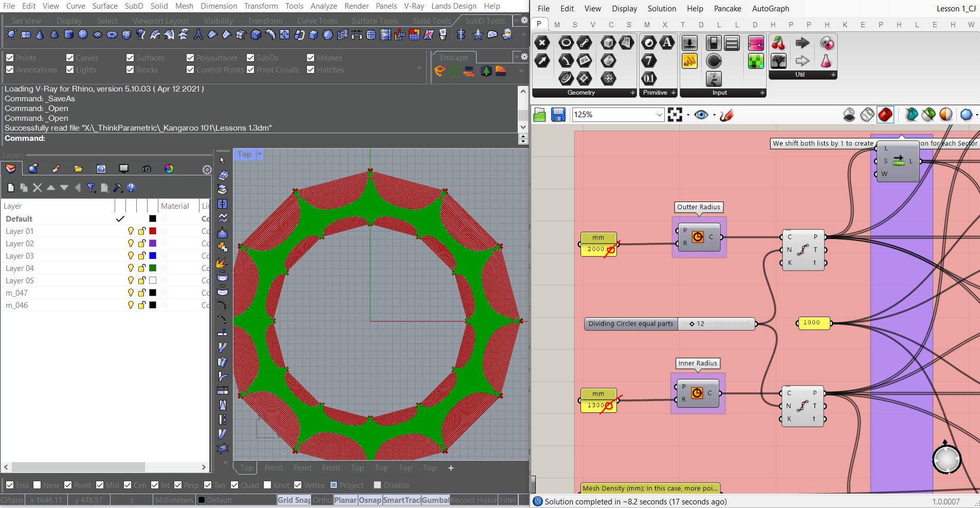Image resolution: width=980 pixels, height=508 pixels.
Task: Delete layer using X icon
Action: point(38,188)
